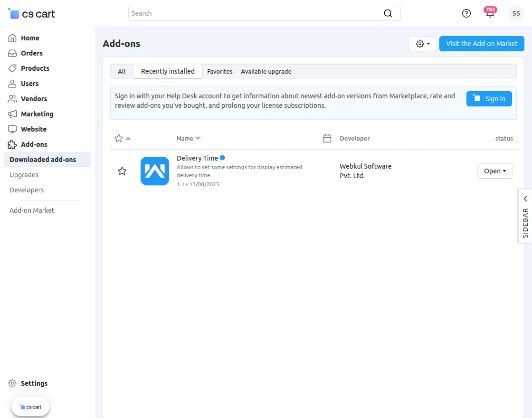The width and height of the screenshot is (532, 418).
Task: Open the help question mark icon
Action: (466, 13)
